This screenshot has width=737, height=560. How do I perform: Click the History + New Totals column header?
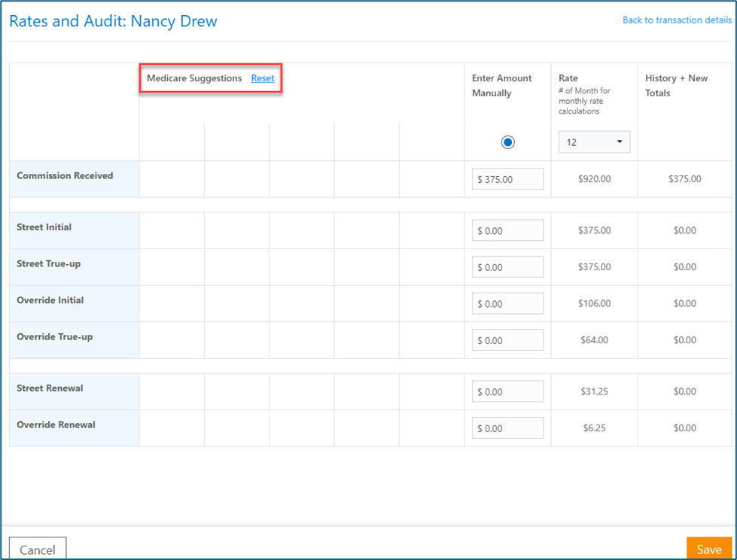(x=676, y=86)
